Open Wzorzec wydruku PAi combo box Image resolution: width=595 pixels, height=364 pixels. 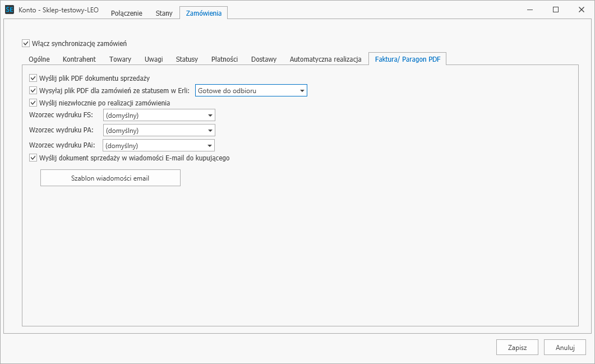[159, 145]
